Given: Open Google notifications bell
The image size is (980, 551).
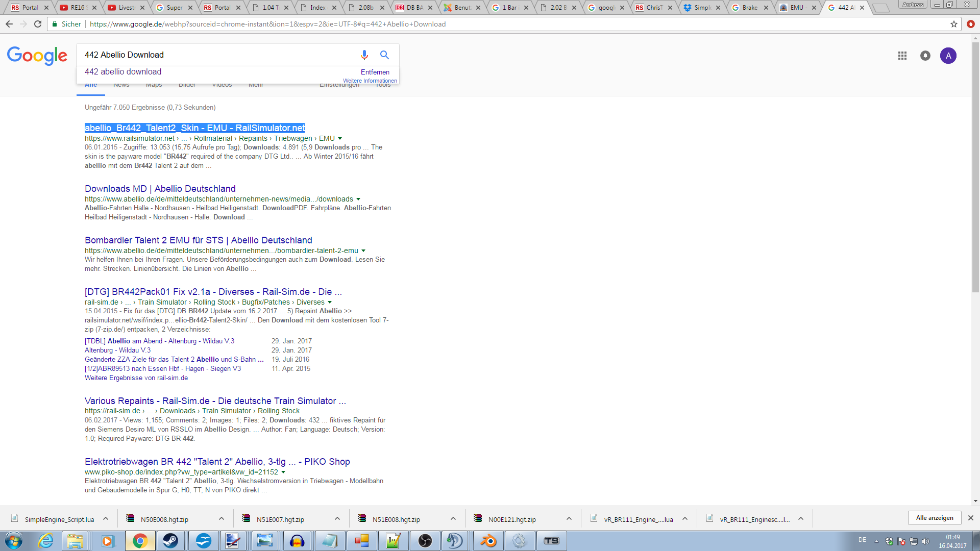Looking at the screenshot, I should [x=925, y=56].
